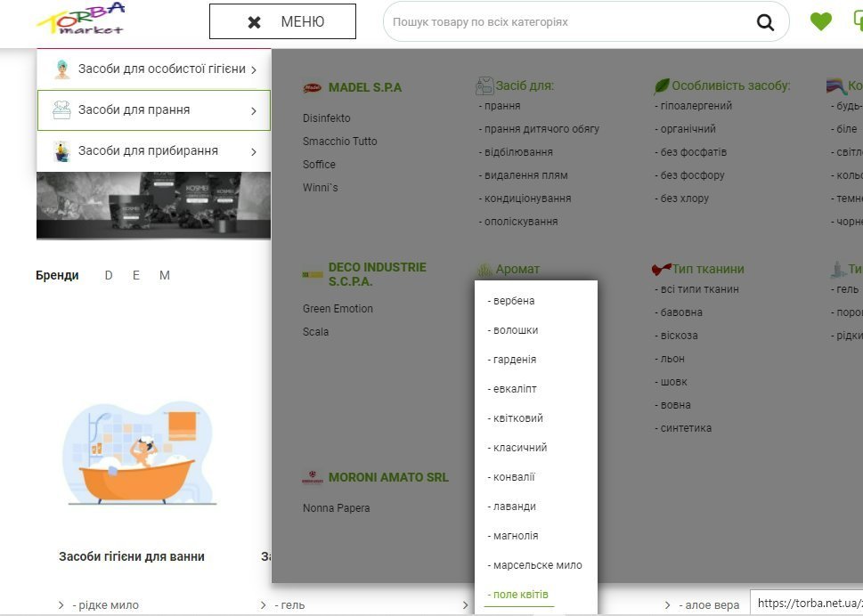
Task: Choose '- поле квітів' aroma option
Action: [x=518, y=595]
